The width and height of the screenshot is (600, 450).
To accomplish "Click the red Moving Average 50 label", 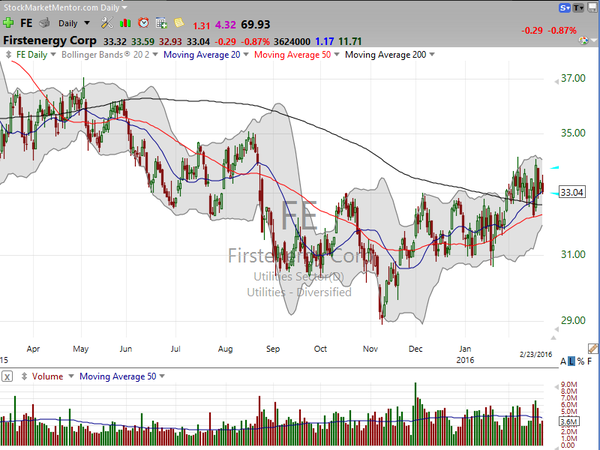I will coord(292,55).
